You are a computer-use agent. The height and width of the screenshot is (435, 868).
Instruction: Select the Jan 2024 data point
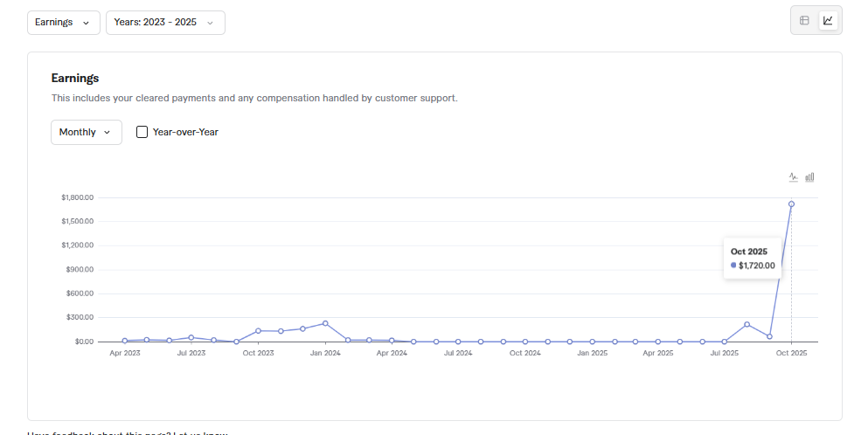tap(325, 323)
